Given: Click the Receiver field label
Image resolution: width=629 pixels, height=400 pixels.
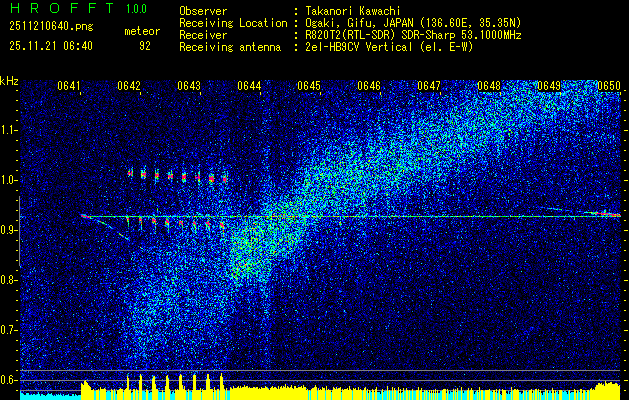Looking at the screenshot, I should (203, 35).
